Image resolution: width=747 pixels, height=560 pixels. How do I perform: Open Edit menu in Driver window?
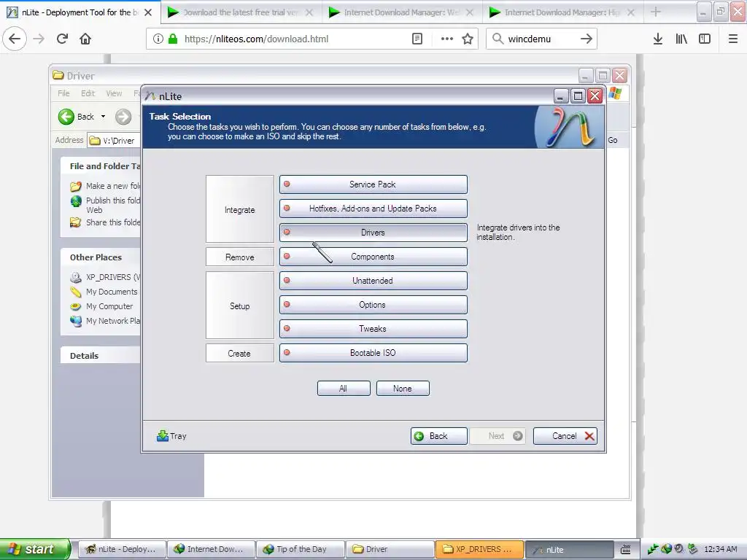pyautogui.click(x=88, y=93)
